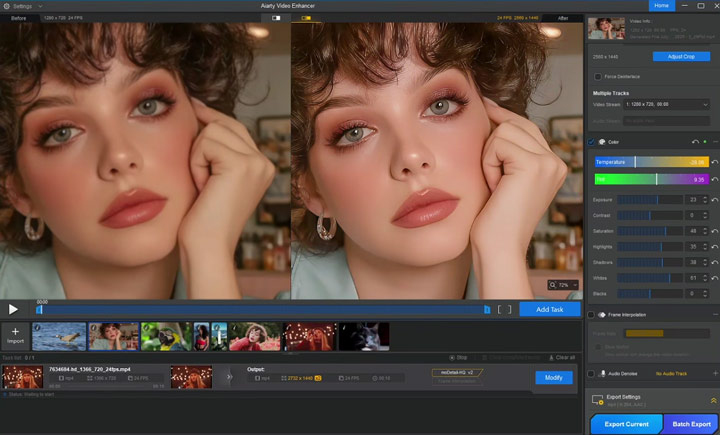
Task: Go to the Home tab
Action: pyautogui.click(x=661, y=6)
